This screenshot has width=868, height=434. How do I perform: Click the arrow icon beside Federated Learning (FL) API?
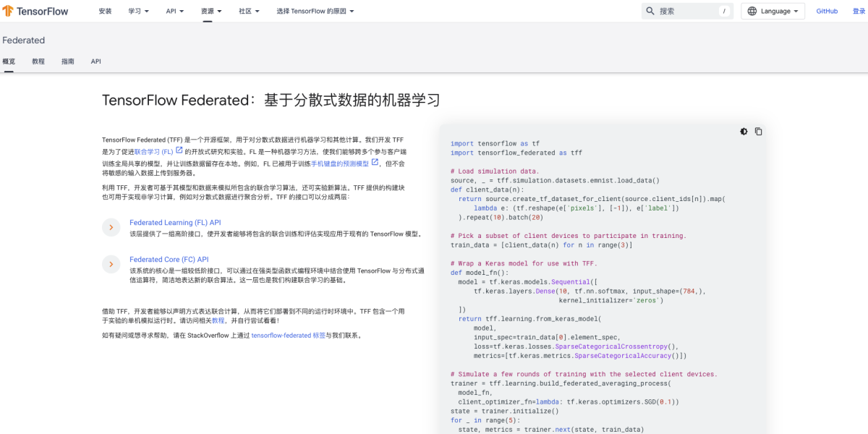coord(111,226)
